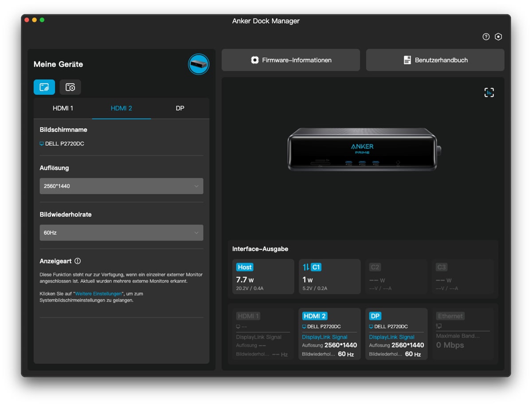The height and width of the screenshot is (405, 532).
Task: Click the help question mark icon
Action: click(x=486, y=37)
